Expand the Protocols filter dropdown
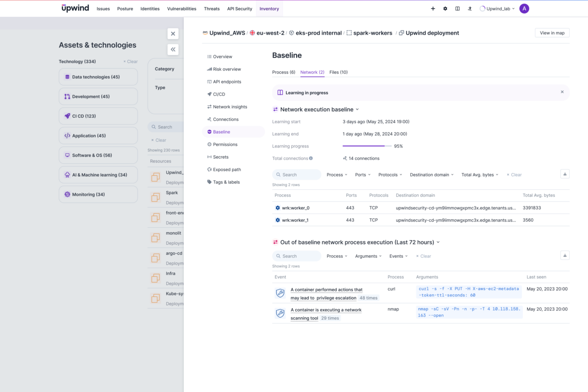The image size is (588, 392). pyautogui.click(x=389, y=175)
